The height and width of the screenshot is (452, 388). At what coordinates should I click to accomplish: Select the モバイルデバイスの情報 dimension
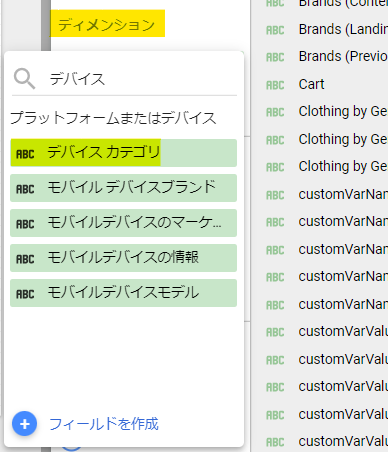[x=123, y=258]
